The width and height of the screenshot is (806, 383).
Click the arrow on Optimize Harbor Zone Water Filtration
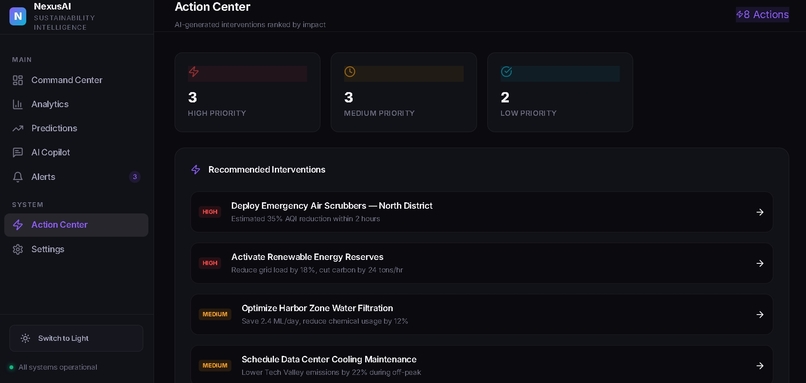760,315
